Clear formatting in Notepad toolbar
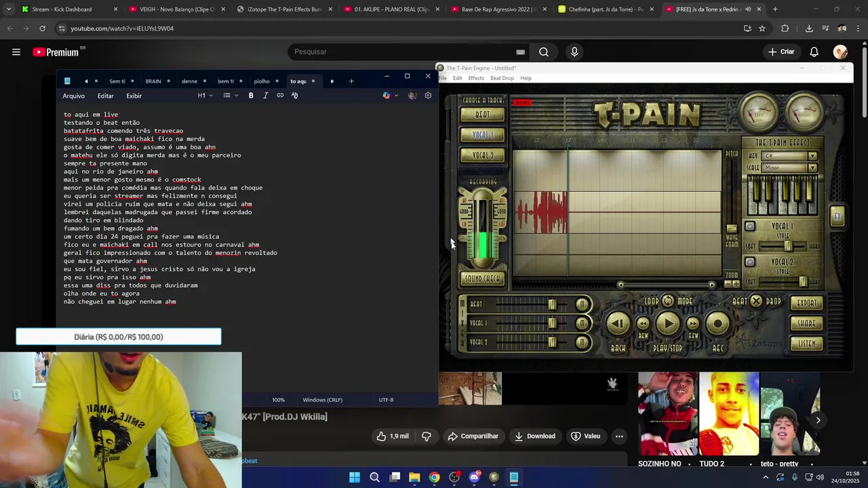Screen dimensions: 868x488 tap(294, 96)
